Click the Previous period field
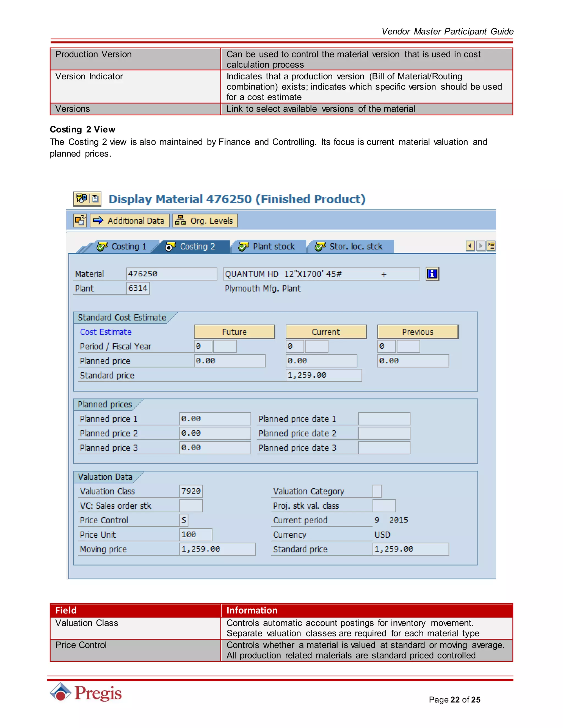This screenshot has height=728, width=563. 387,346
